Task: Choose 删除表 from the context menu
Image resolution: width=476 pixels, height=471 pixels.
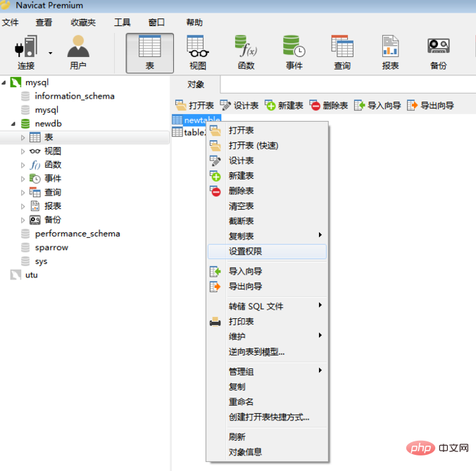Action: [267, 191]
